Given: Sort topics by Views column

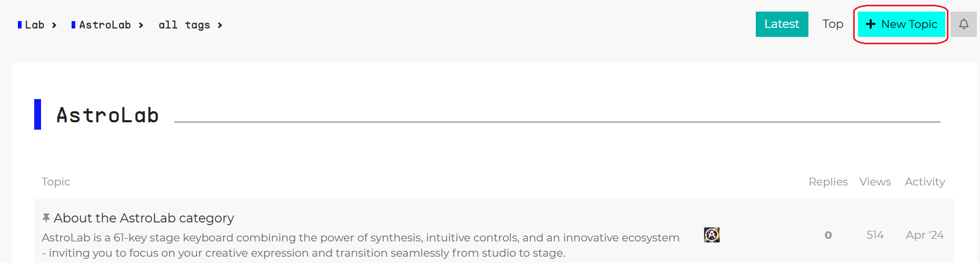Looking at the screenshot, I should tap(875, 182).
